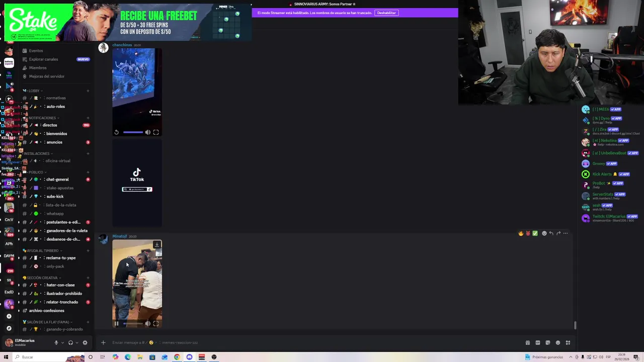Open the betway esports server icon
The height and width of the screenshot is (362, 644).
pos(9,63)
